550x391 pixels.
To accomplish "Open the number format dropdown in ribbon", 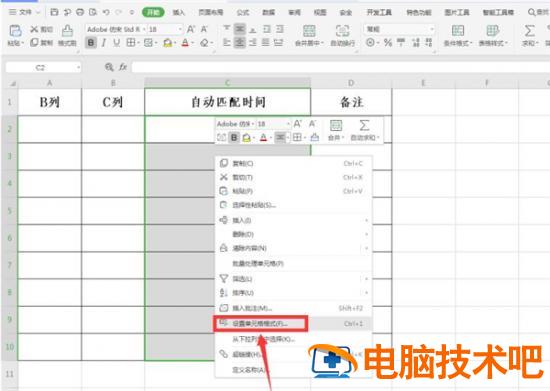I will pos(432,29).
